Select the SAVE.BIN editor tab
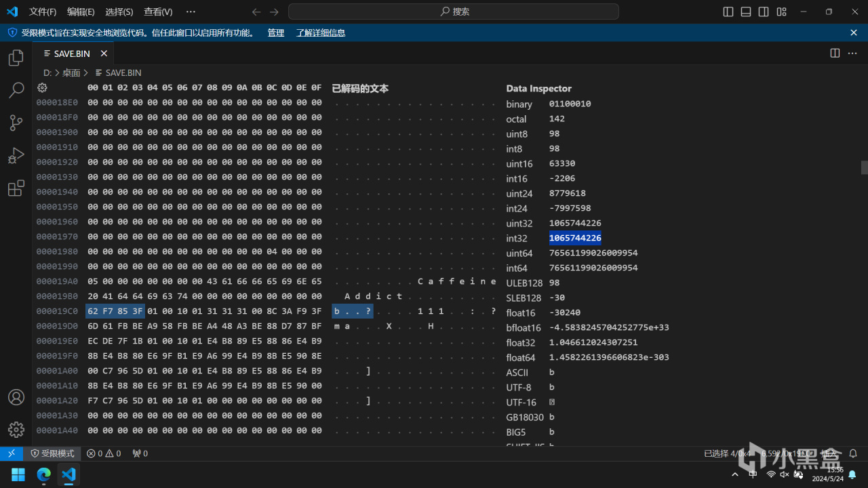 [x=73, y=54]
